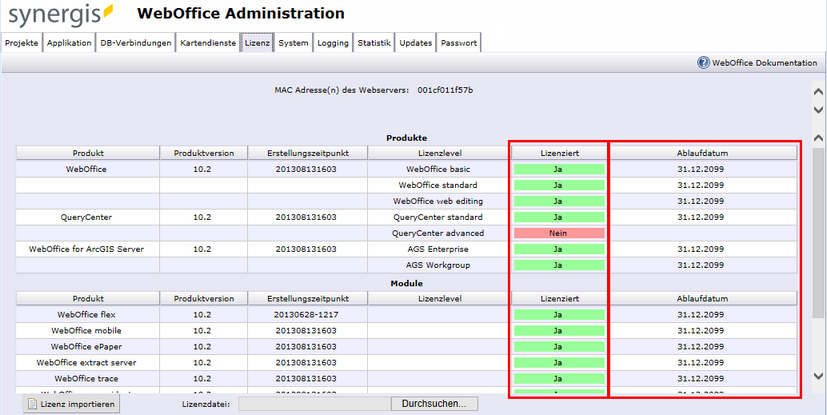Click the Produkte section heading
The image size is (827, 415).
(407, 138)
